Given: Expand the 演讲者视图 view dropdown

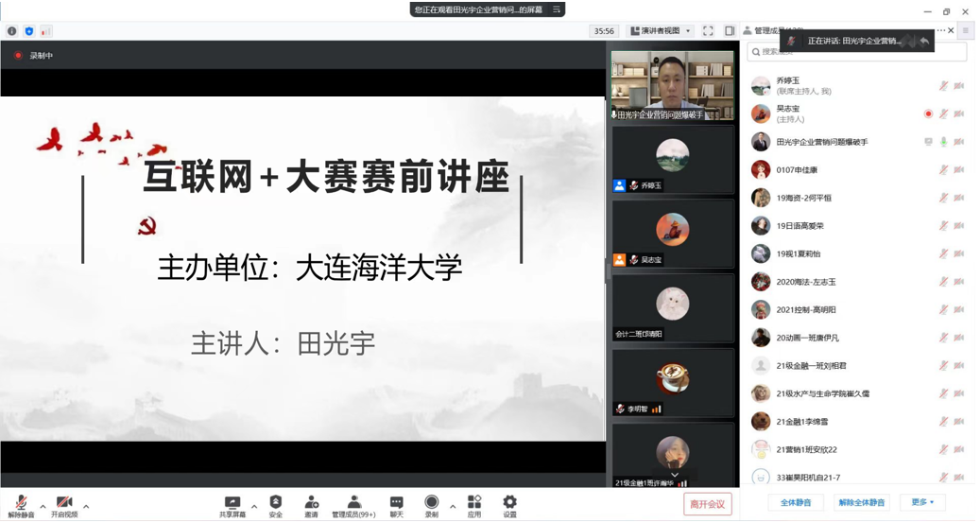Looking at the screenshot, I should pos(662,31).
